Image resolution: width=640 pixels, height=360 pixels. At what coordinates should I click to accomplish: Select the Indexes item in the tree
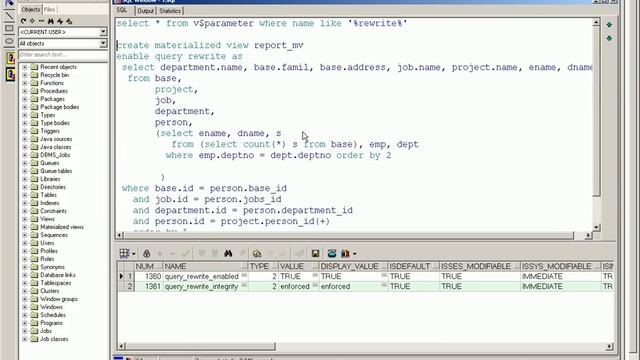tap(49, 203)
